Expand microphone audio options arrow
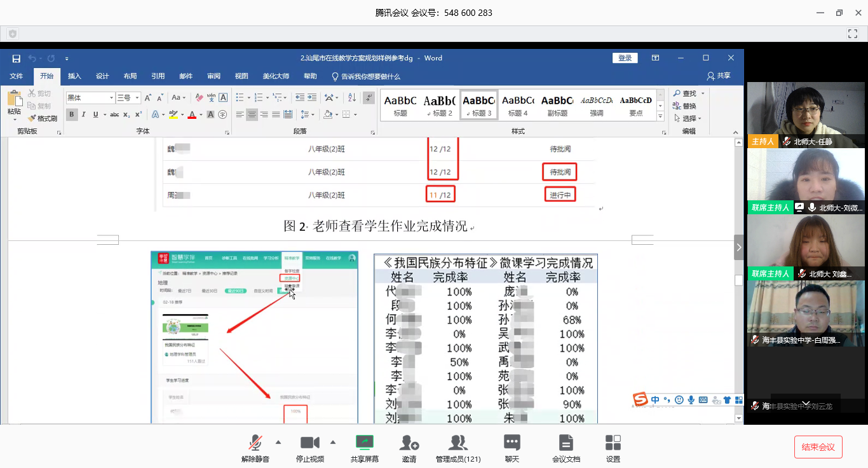Screen dimensions: 868x468 point(278,442)
